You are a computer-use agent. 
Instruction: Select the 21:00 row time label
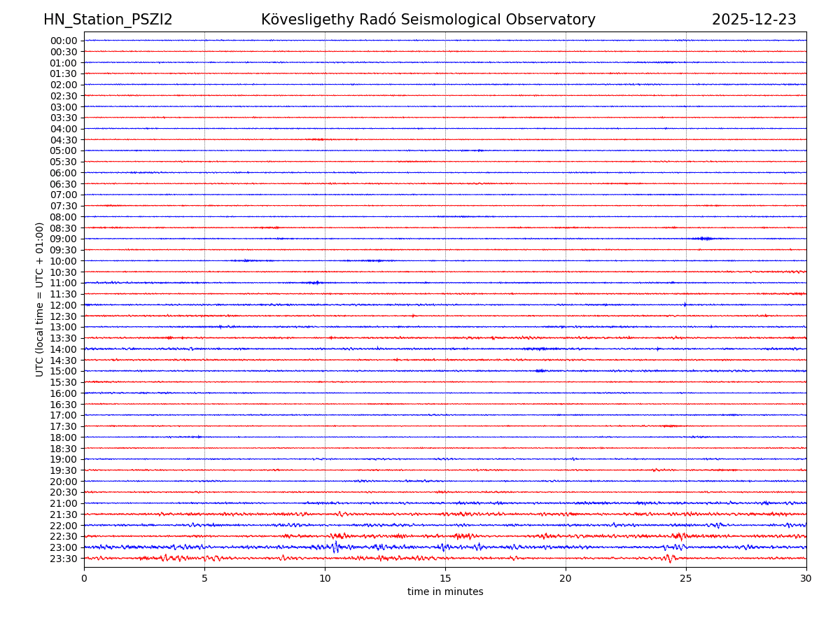64,503
